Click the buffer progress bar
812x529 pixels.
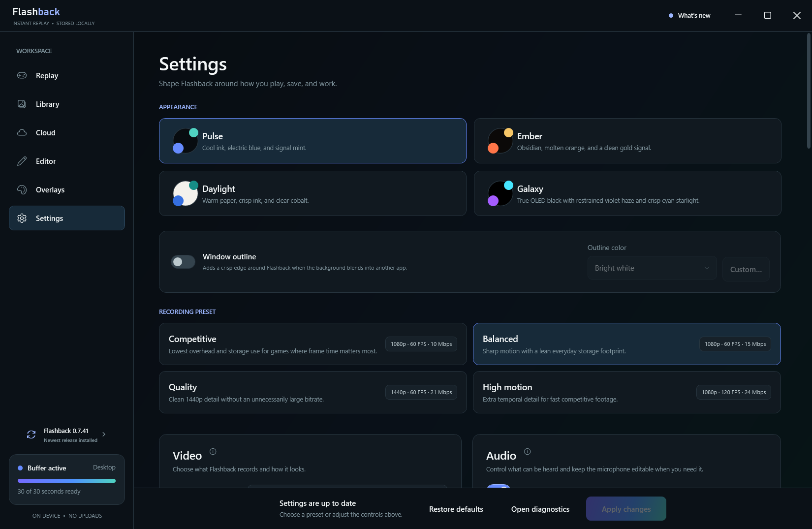click(66, 481)
